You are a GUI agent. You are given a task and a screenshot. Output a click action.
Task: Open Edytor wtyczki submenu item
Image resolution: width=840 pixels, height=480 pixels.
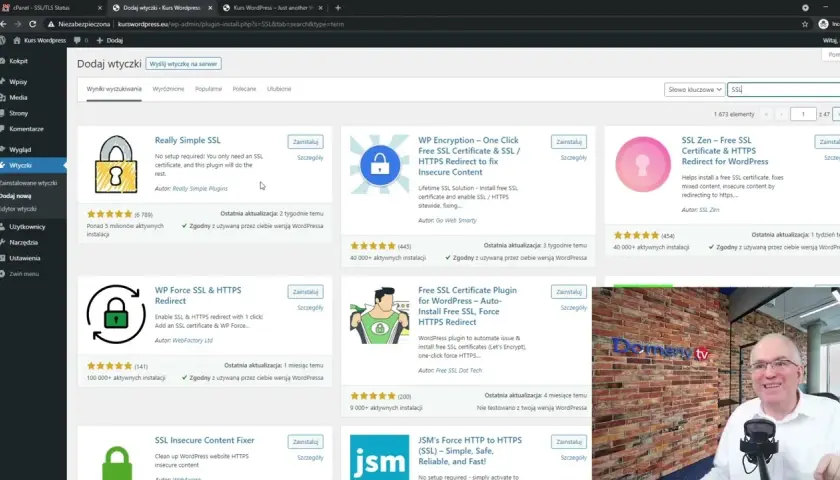tap(18, 209)
